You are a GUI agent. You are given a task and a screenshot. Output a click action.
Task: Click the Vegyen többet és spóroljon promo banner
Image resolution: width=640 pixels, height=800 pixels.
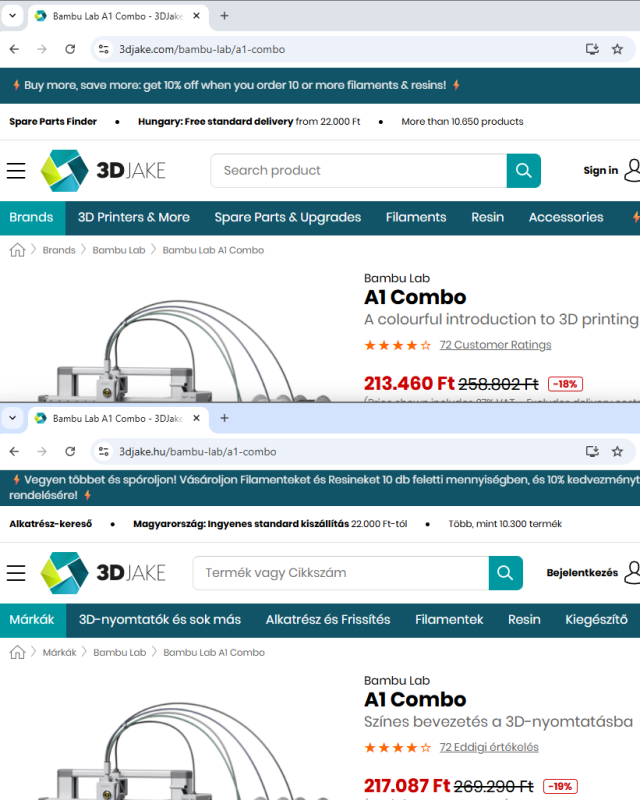click(x=320, y=487)
